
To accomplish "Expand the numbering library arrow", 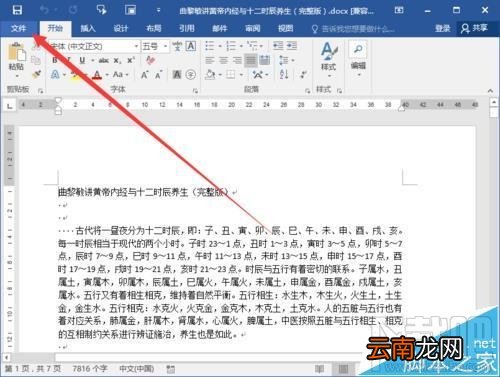I will pyautogui.click(x=241, y=46).
